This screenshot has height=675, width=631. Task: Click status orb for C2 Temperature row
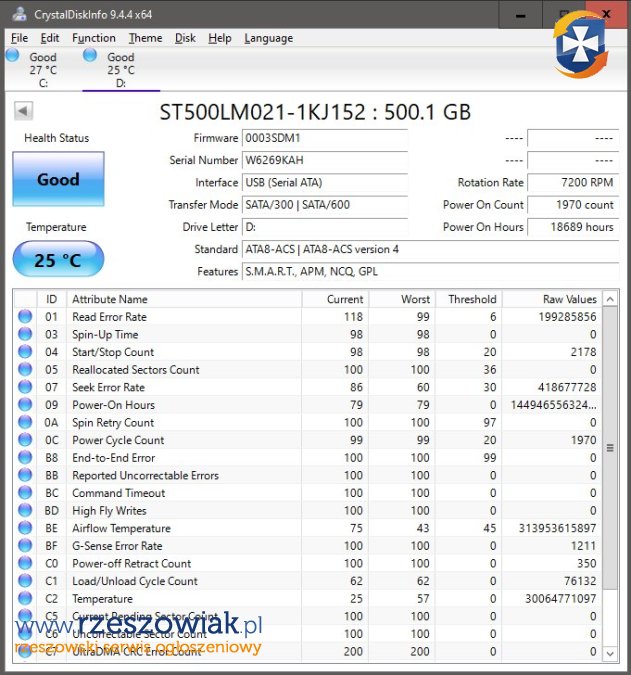[25, 599]
